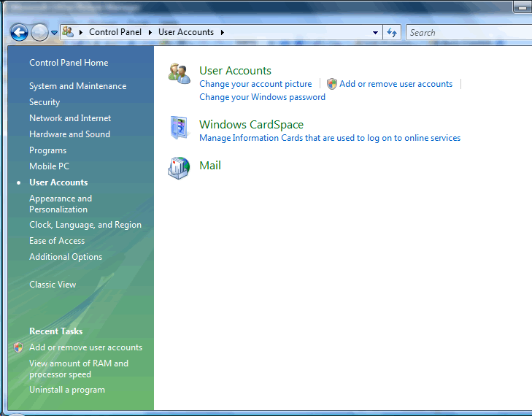Image resolution: width=532 pixels, height=416 pixels.
Task: Click the Control Panel icon in address bar
Action: point(69,32)
